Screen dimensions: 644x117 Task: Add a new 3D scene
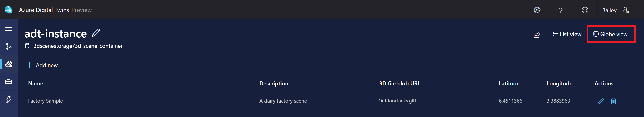pos(42,65)
